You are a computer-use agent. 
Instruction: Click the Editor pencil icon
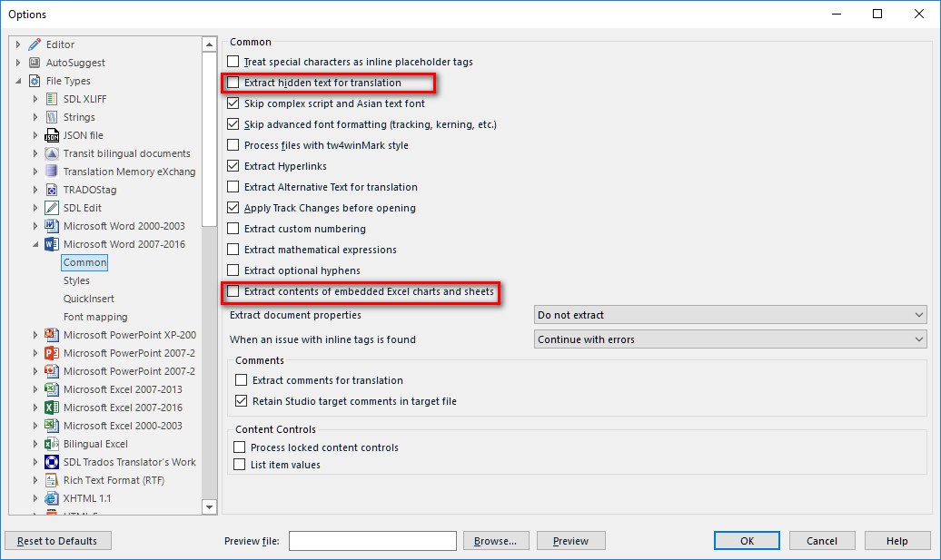click(x=35, y=44)
